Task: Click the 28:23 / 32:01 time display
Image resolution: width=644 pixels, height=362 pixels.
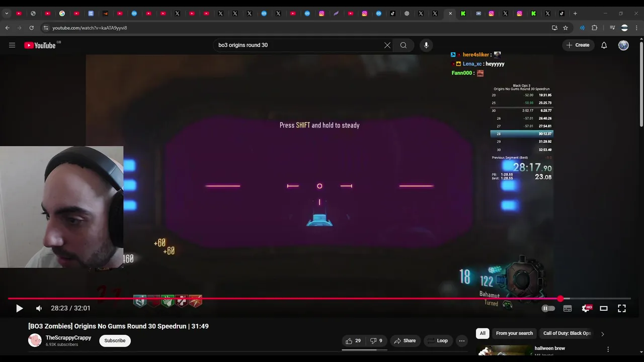Action: coord(70,308)
